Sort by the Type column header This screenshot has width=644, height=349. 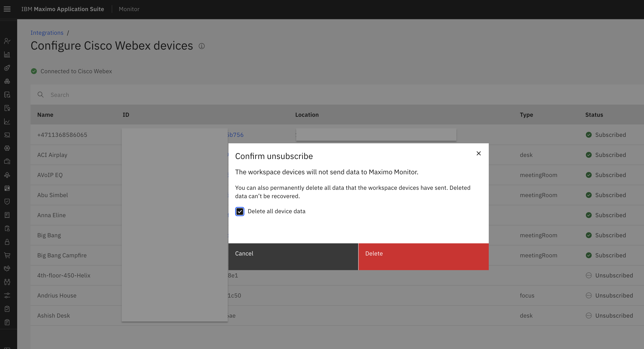tap(526, 115)
